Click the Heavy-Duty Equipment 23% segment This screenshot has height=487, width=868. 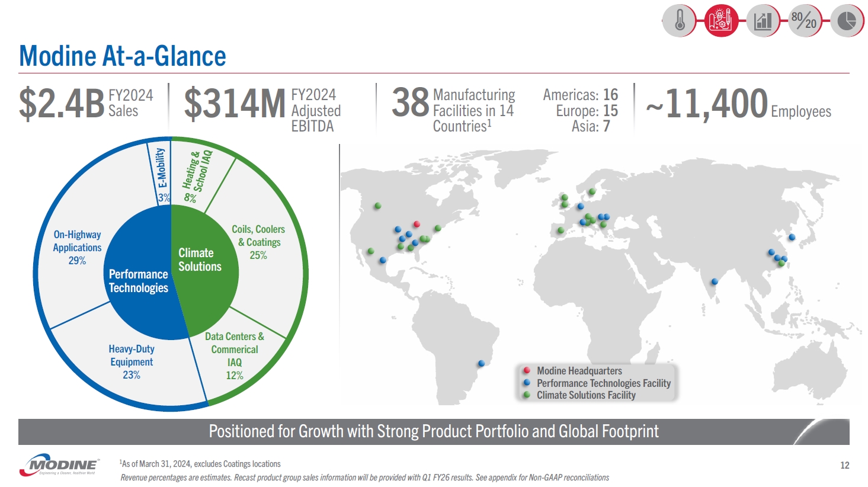[132, 361]
